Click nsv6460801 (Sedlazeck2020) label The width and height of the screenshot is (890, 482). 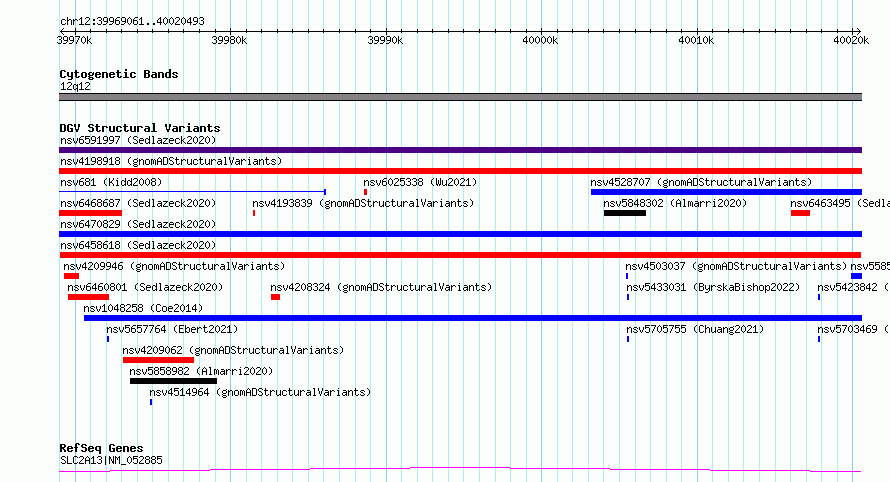pos(145,287)
